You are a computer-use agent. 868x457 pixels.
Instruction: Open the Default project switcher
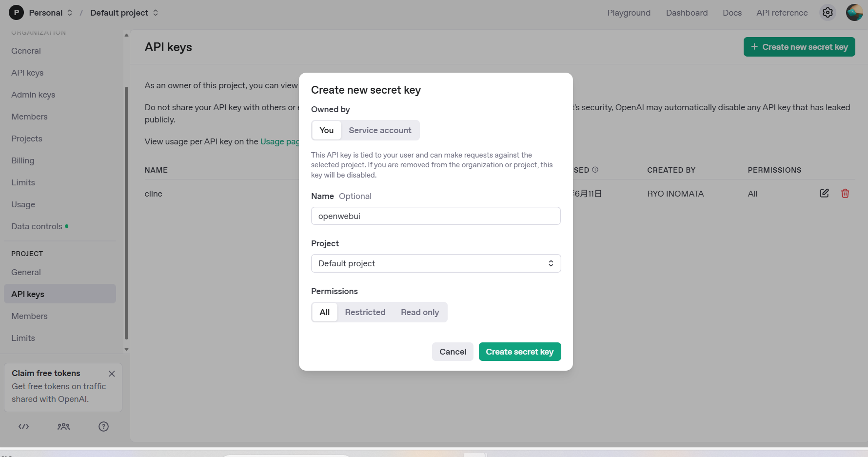click(x=124, y=13)
